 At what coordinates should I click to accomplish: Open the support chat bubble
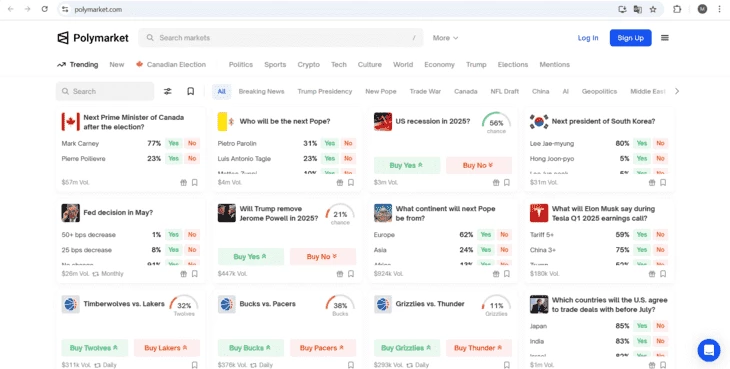tap(709, 349)
